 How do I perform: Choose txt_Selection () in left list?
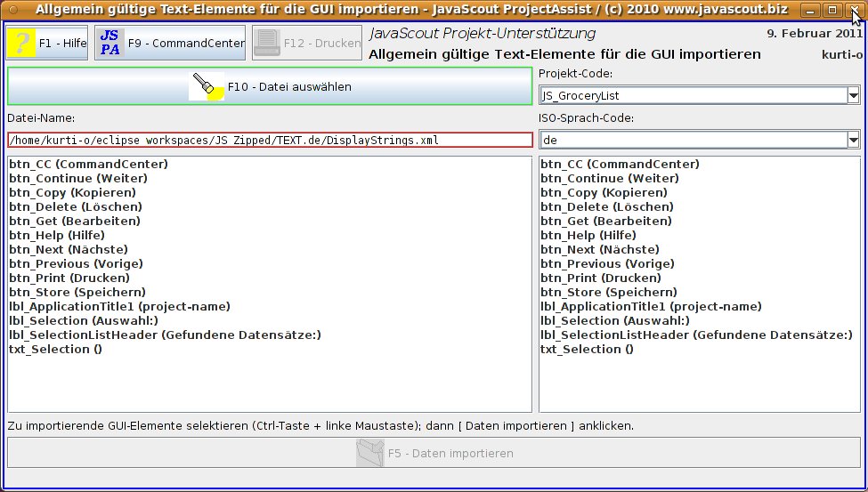tap(55, 349)
